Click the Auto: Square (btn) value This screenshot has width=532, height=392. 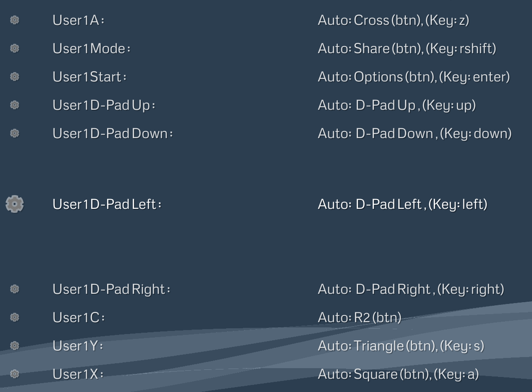398,374
